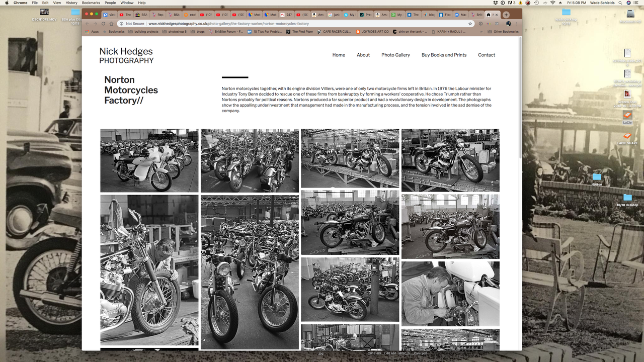
Task: Open the photoshop 5 bookmark folder
Action: coord(174,32)
